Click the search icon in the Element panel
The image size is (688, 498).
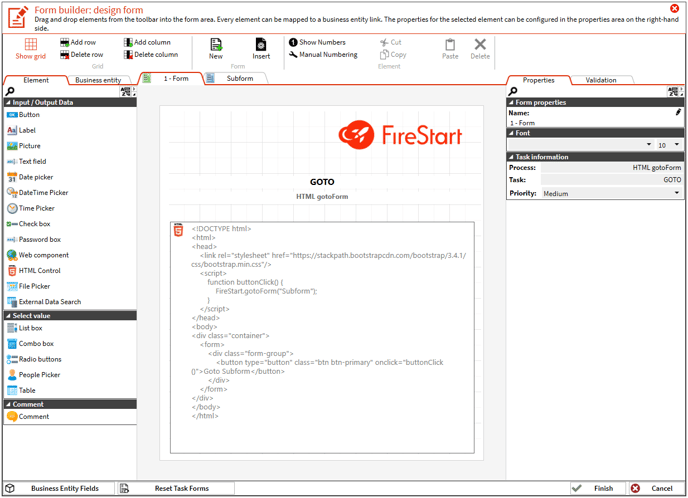point(10,91)
